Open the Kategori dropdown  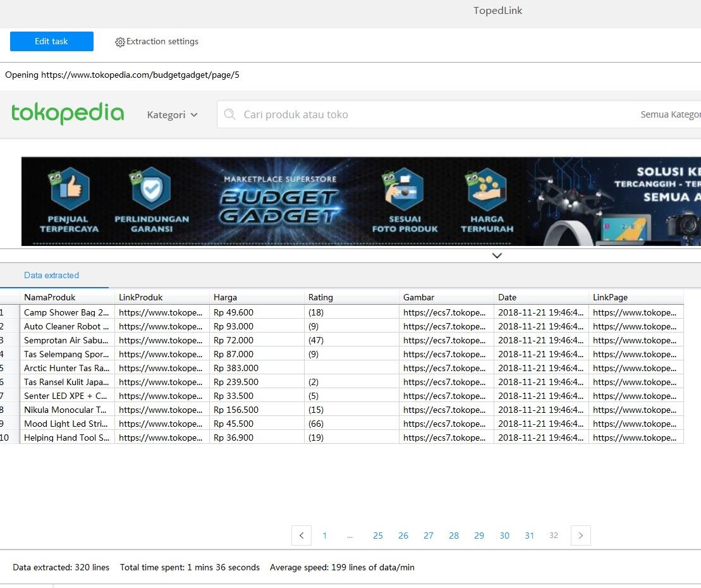pos(172,115)
